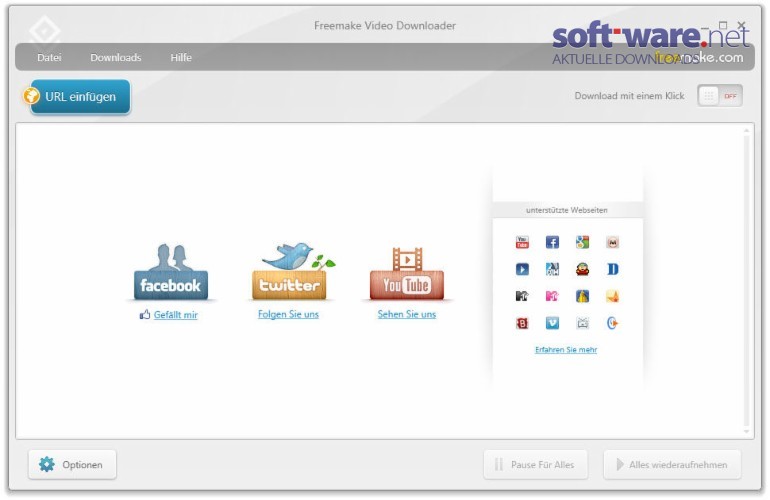Click the gray M site icon
This screenshot has height=500, width=770.
click(x=612, y=242)
